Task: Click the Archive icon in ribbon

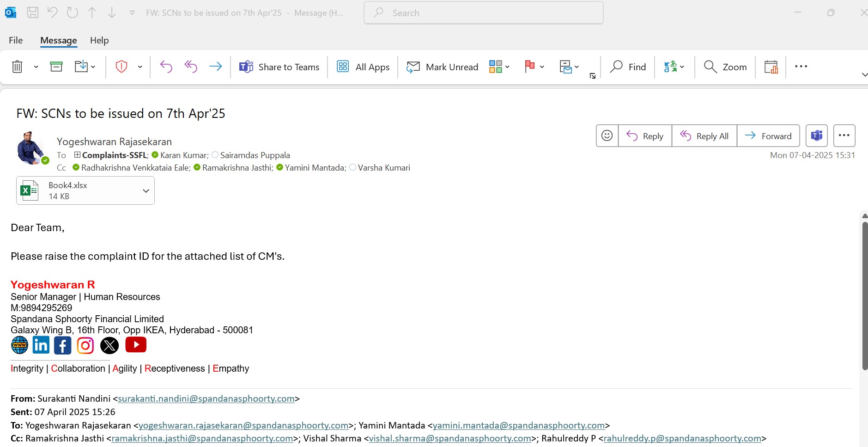Action: point(56,67)
